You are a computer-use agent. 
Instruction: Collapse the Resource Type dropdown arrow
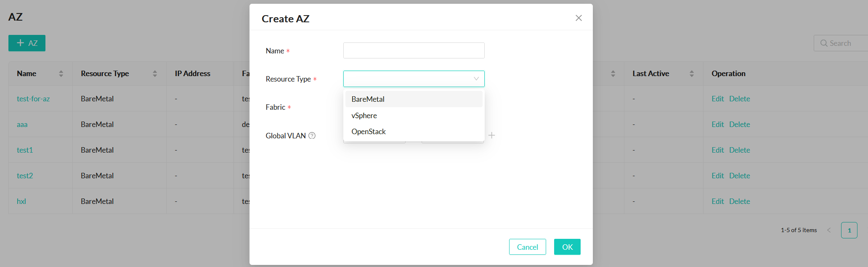476,79
